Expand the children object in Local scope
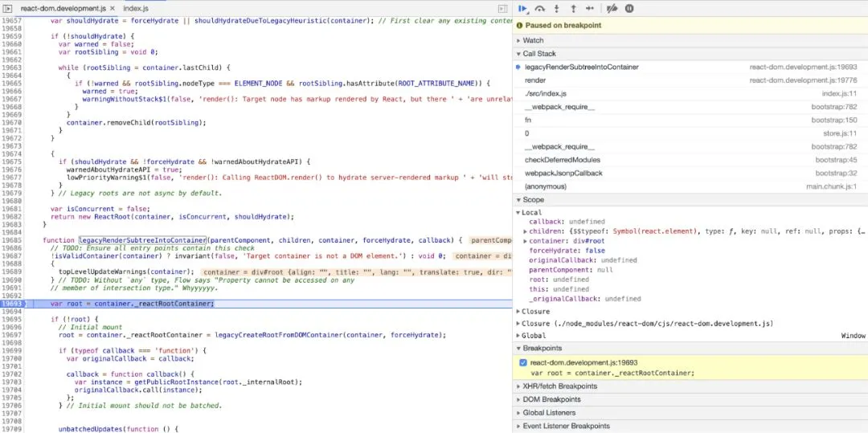The image size is (868, 433). pos(526,231)
